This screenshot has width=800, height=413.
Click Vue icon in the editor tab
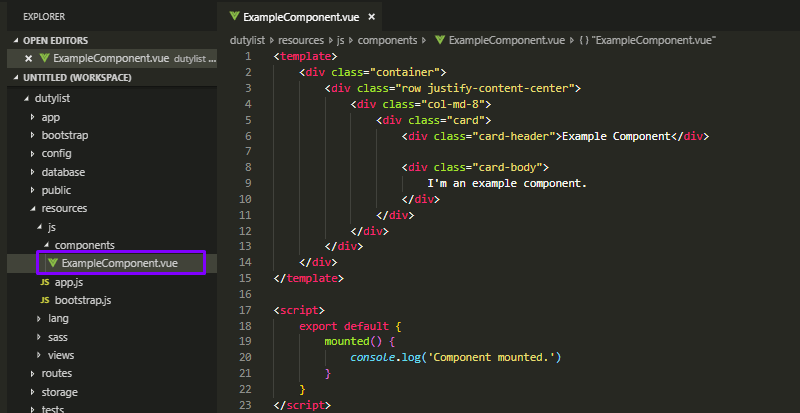tap(234, 17)
